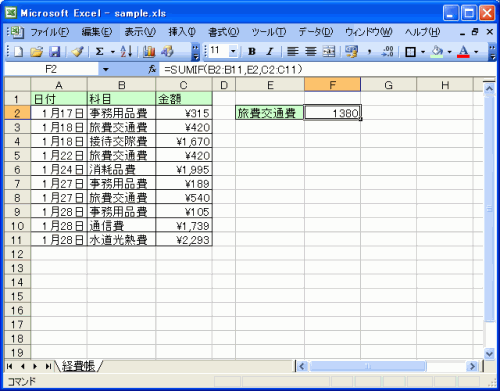
Task: Expand the fill color palette dropdown
Action: pos(449,52)
